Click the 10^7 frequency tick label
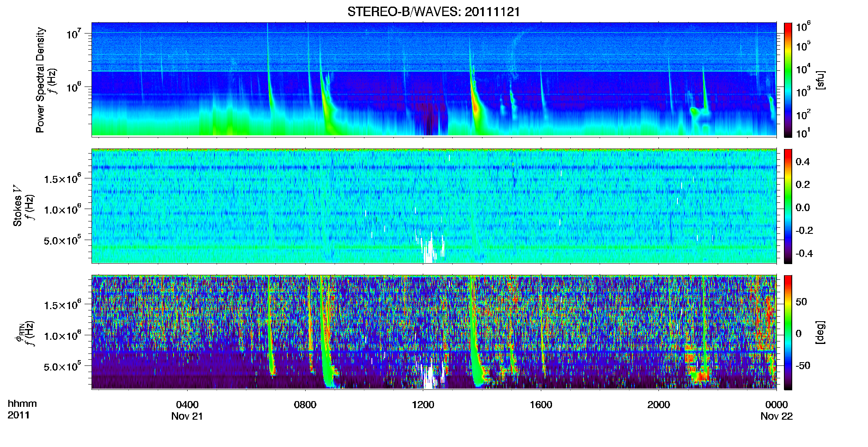The width and height of the screenshot is (868, 447). tap(74, 34)
